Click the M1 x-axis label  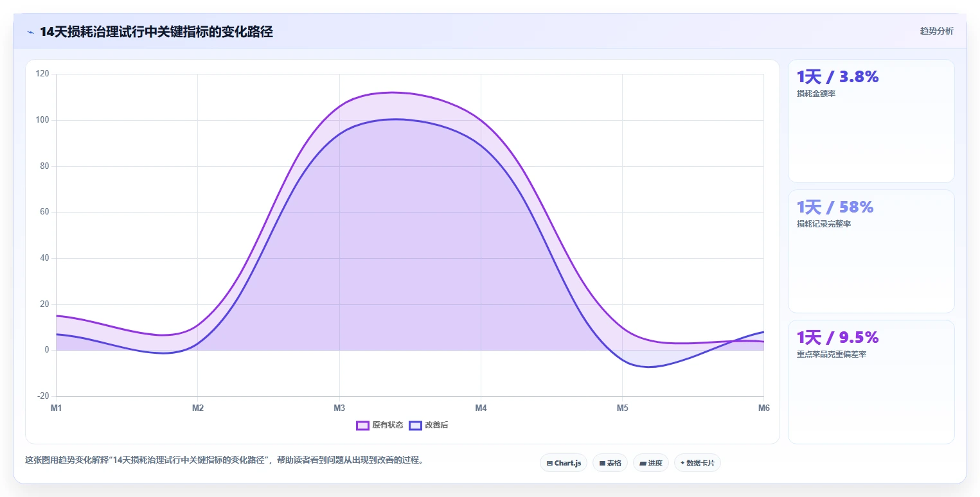56,408
